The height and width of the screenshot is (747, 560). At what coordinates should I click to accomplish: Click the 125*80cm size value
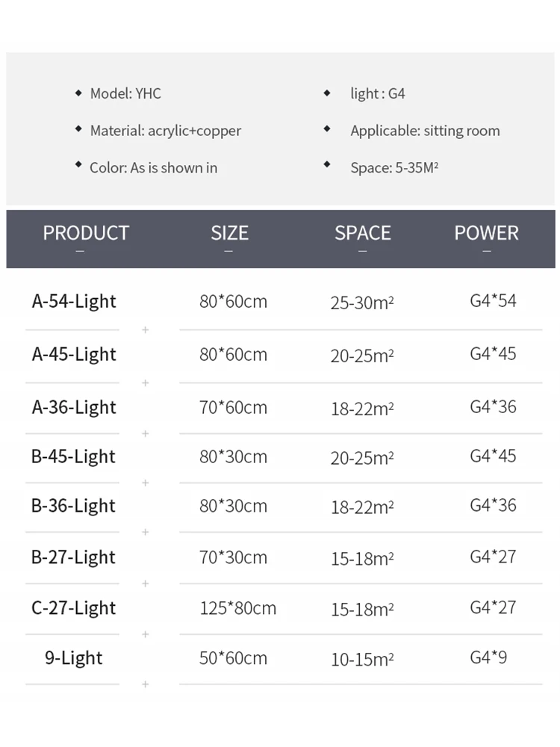[237, 608]
